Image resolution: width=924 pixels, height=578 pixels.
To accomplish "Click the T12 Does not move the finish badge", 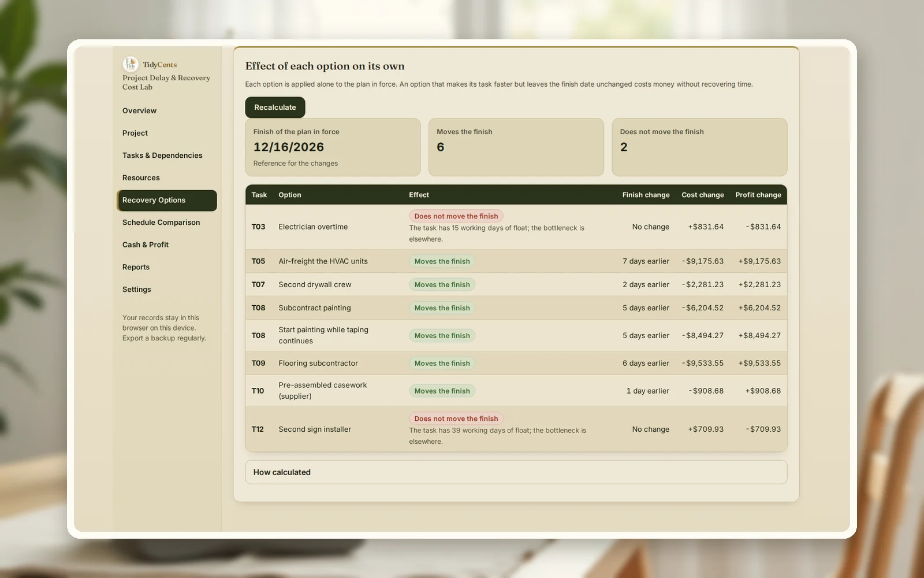I will pos(456,418).
